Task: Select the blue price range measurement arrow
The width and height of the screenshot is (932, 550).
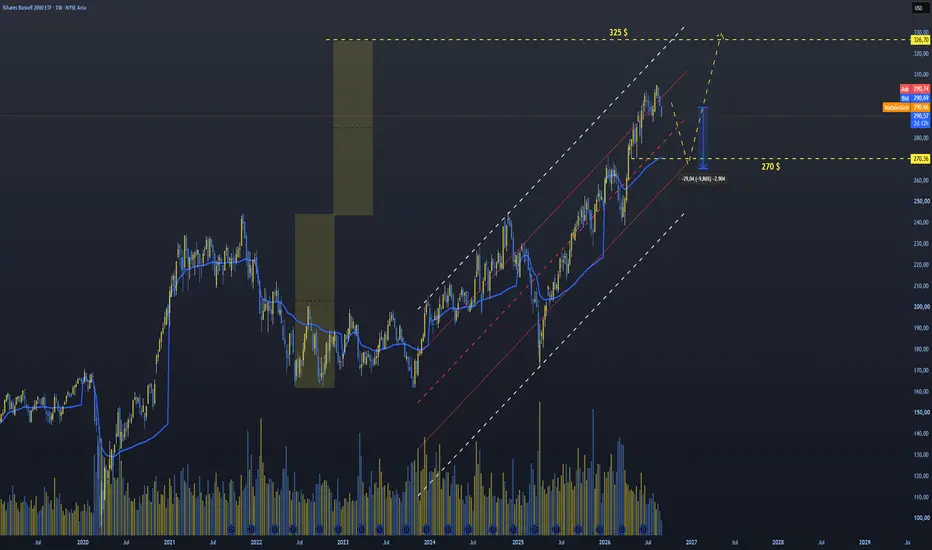Action: click(x=703, y=138)
